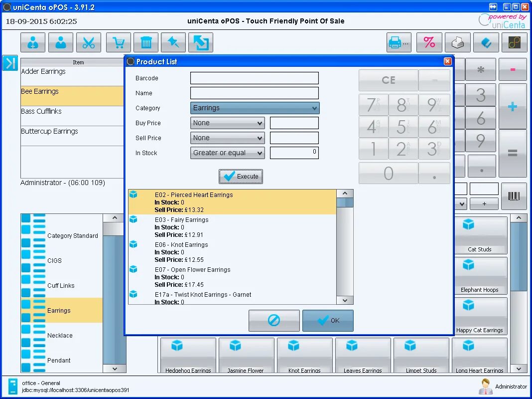This screenshot has height=399, width=532.
Task: Open the In Stock Greater or equal dropdown
Action: (x=227, y=153)
